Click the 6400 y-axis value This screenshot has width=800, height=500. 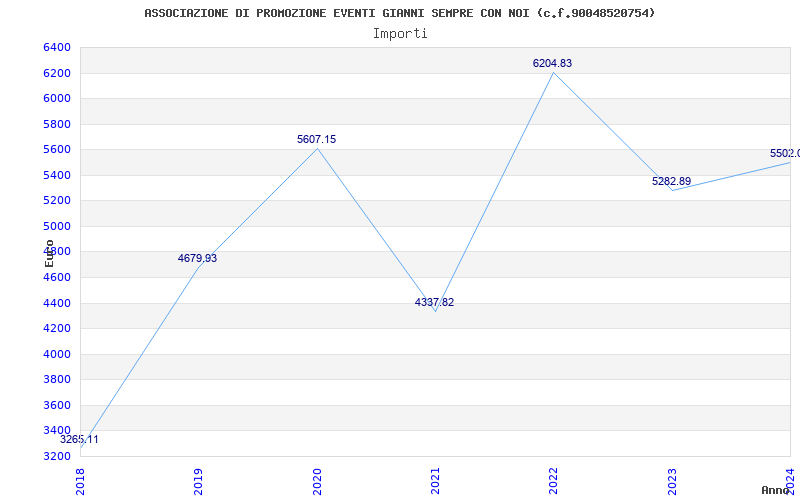point(57,47)
